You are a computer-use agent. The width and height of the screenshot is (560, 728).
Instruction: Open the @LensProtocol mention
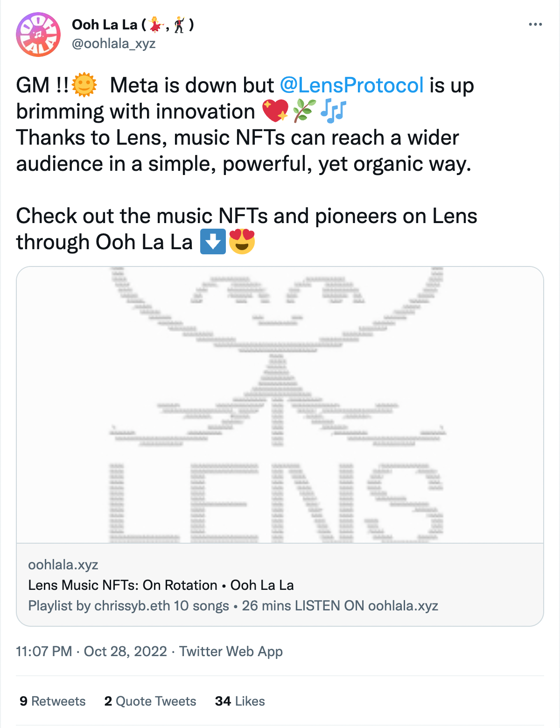[351, 84]
